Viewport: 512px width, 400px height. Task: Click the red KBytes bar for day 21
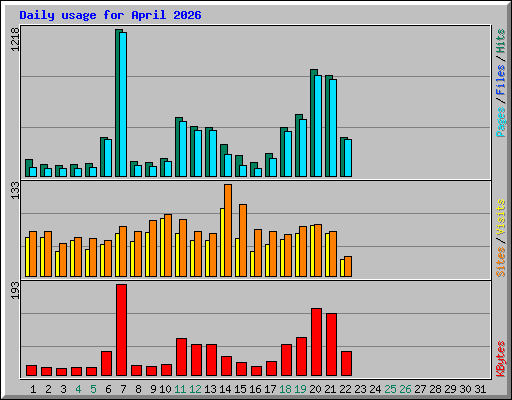331,345
